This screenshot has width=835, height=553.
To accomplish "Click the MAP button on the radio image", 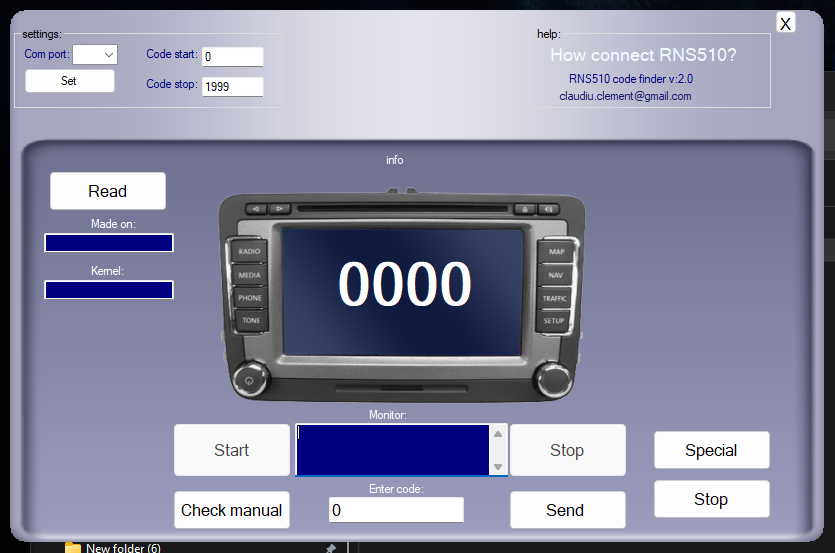I will click(x=556, y=251).
